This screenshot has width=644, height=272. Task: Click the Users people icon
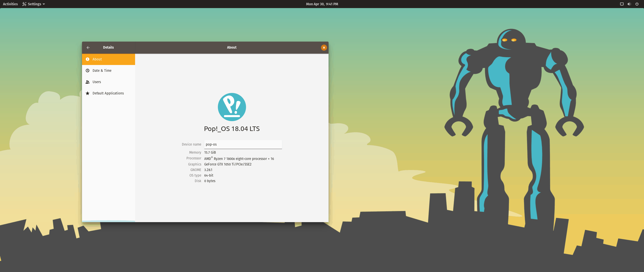(88, 82)
